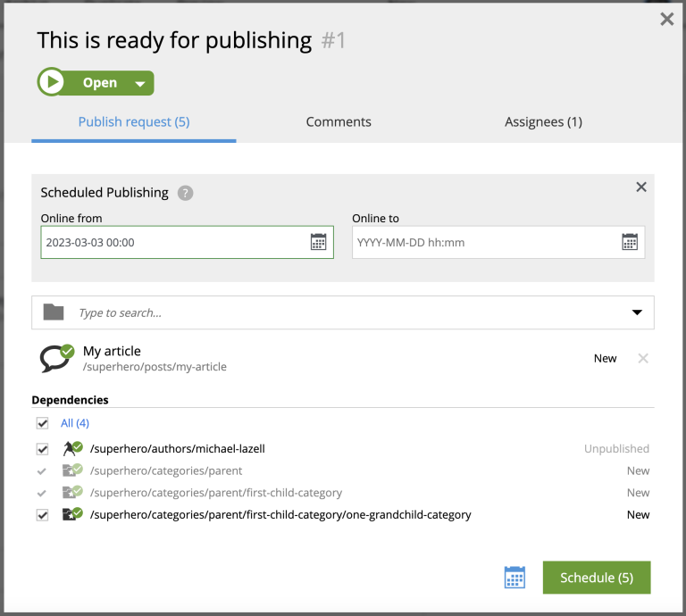Expand the content search dropdown arrow

click(637, 312)
